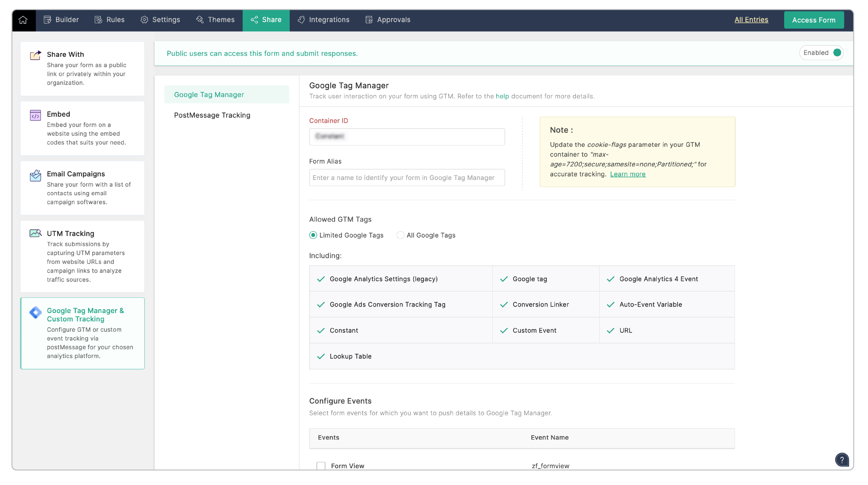Open the Share With panel icon

(35, 55)
